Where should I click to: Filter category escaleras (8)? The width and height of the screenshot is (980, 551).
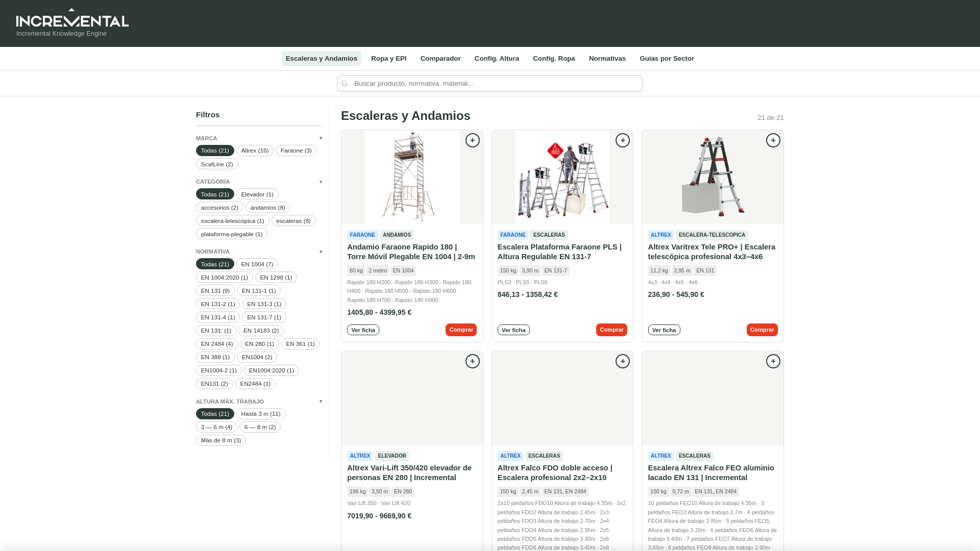[293, 220]
